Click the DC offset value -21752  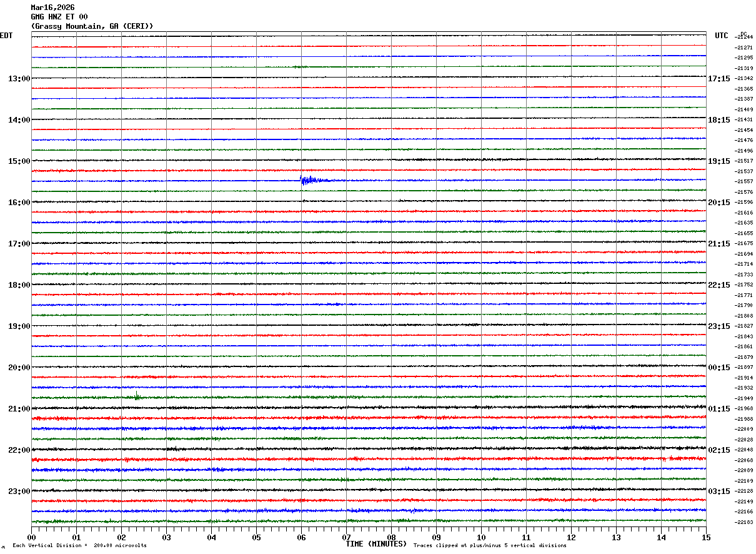click(x=744, y=285)
